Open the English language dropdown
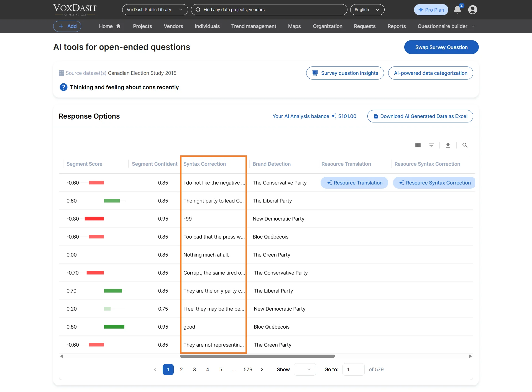Screen dimensions: 532x392 pyautogui.click(x=367, y=10)
